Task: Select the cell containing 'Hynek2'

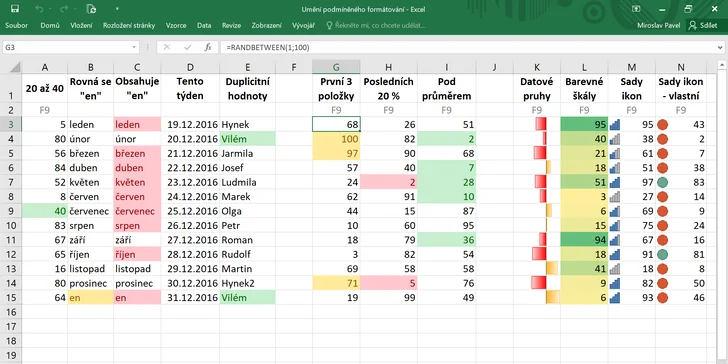Action: (247, 283)
